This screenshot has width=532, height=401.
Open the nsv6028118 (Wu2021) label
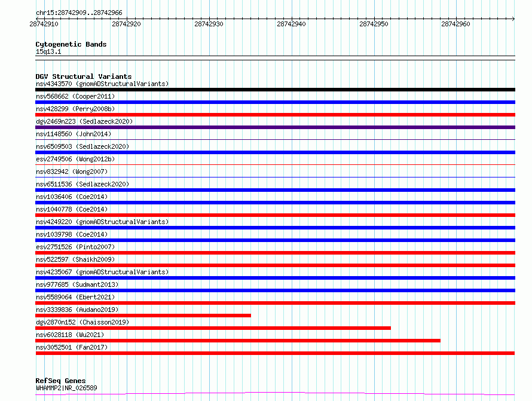(x=70, y=335)
